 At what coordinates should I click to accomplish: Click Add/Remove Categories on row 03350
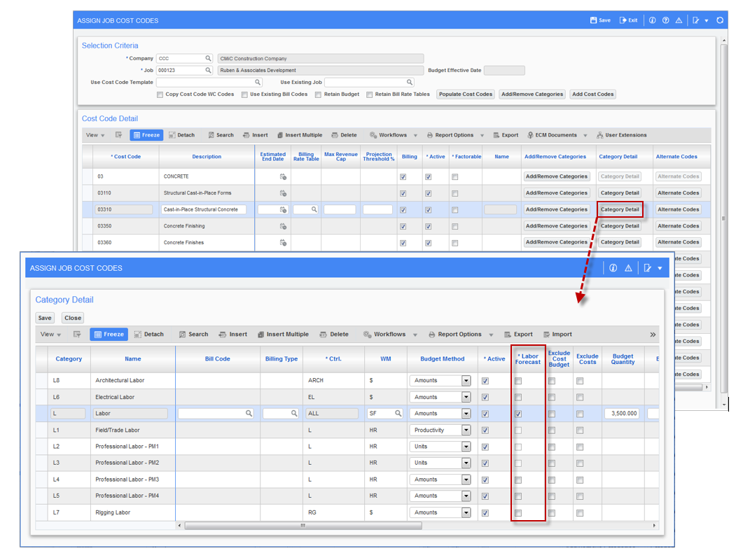pyautogui.click(x=557, y=226)
